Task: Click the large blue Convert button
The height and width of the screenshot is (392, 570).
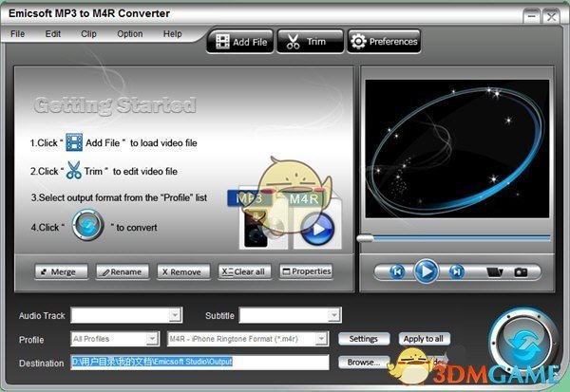Action: pos(523,343)
